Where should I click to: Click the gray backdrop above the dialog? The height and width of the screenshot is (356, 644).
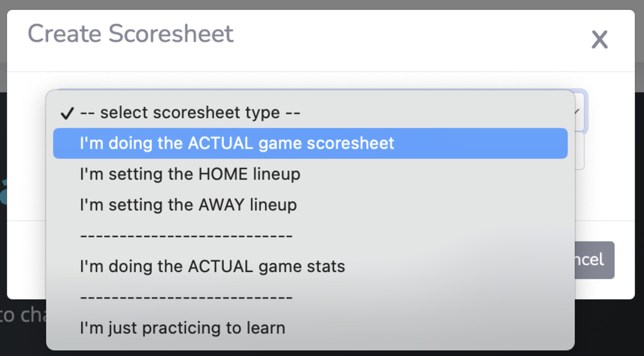point(322,4)
